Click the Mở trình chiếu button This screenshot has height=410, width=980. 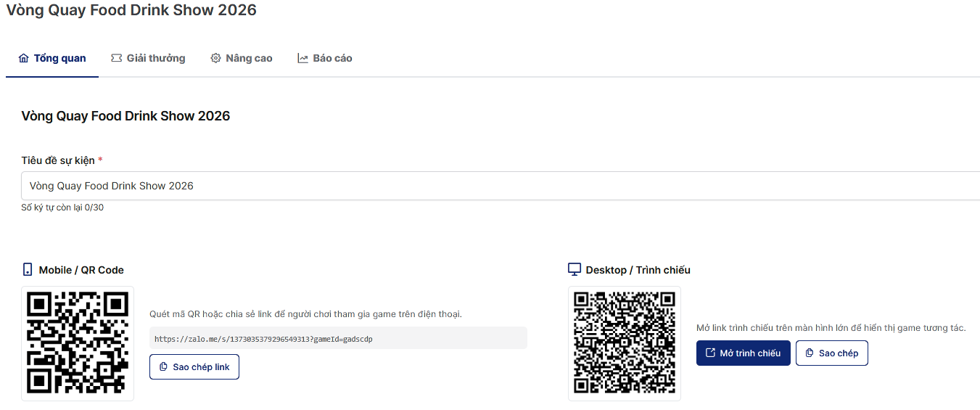click(744, 353)
